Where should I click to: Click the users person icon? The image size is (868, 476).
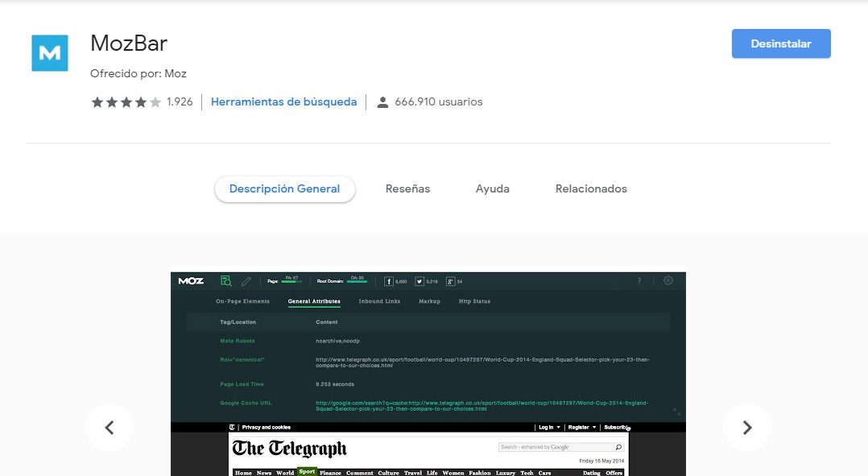382,102
